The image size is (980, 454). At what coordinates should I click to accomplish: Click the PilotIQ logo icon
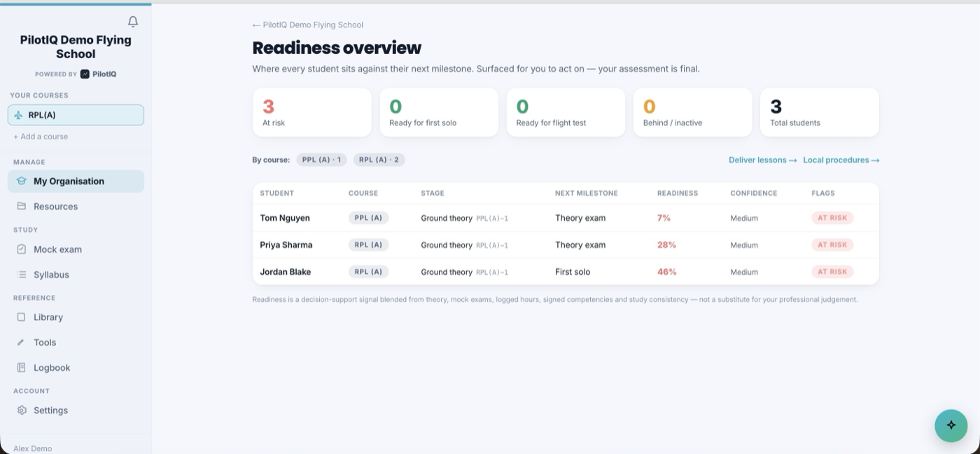coord(85,74)
